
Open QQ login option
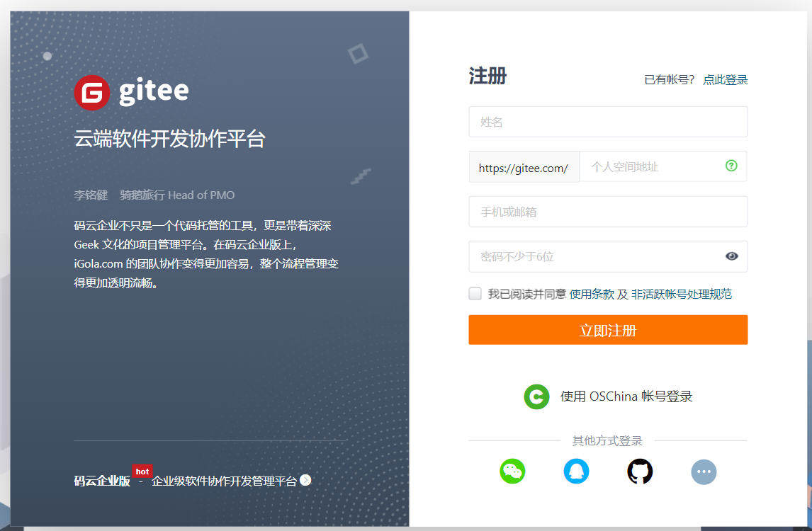point(576,472)
